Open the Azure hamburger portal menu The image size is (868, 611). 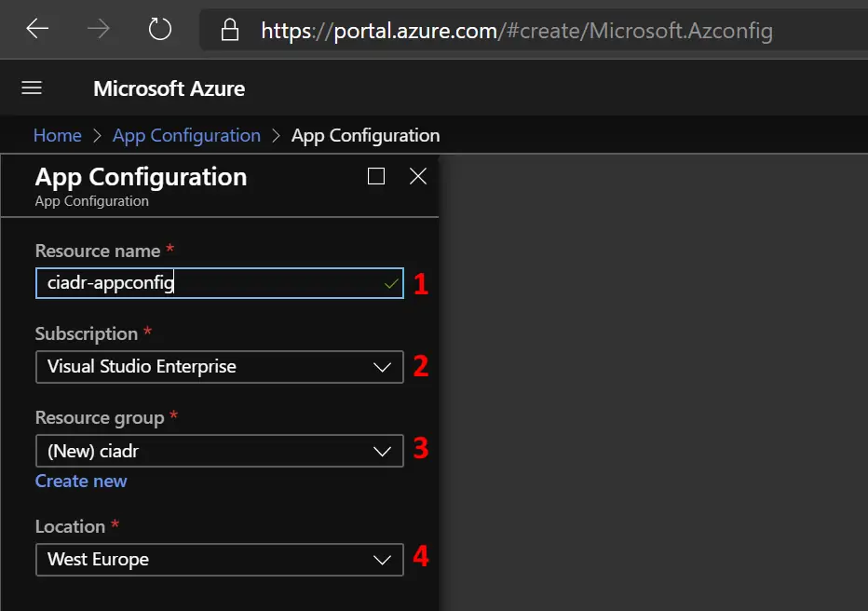coord(32,88)
